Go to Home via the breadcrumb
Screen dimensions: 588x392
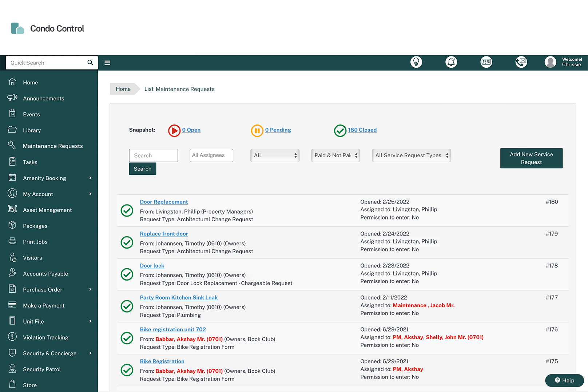(123, 89)
